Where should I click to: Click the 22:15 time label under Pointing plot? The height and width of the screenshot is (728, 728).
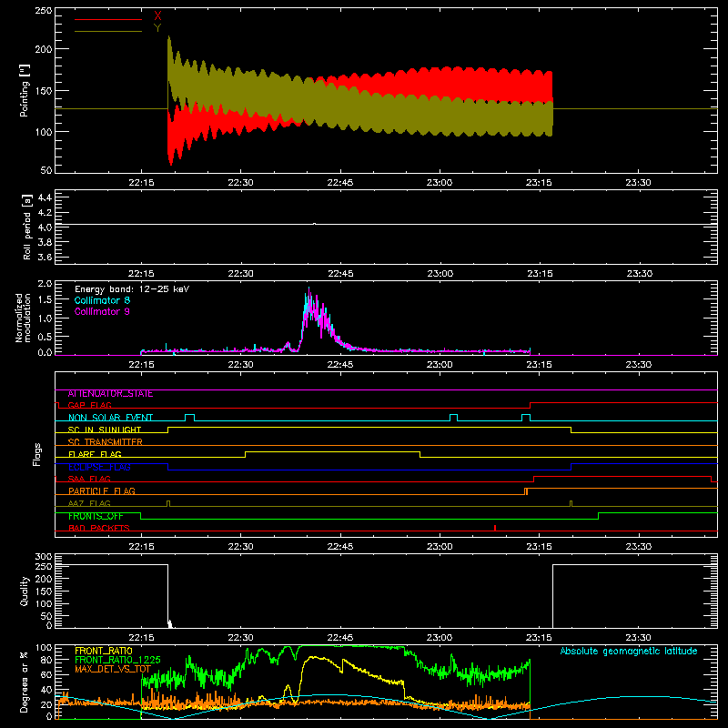pyautogui.click(x=141, y=183)
